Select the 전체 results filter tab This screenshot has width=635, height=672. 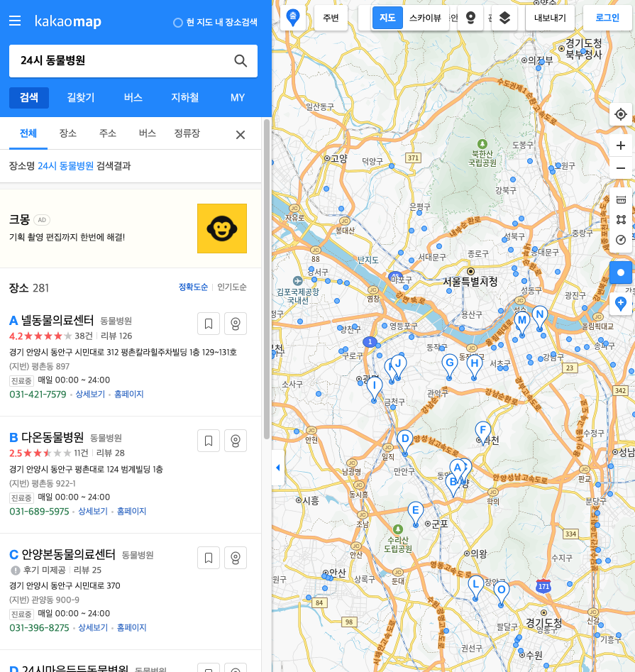[x=28, y=133]
